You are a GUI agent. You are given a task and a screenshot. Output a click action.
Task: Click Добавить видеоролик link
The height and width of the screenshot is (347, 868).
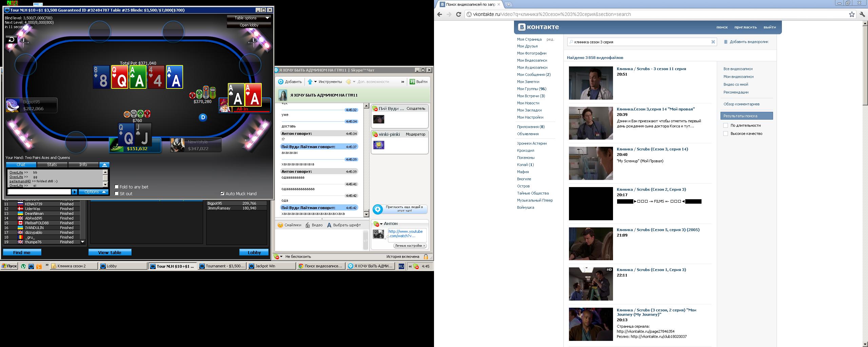click(749, 42)
